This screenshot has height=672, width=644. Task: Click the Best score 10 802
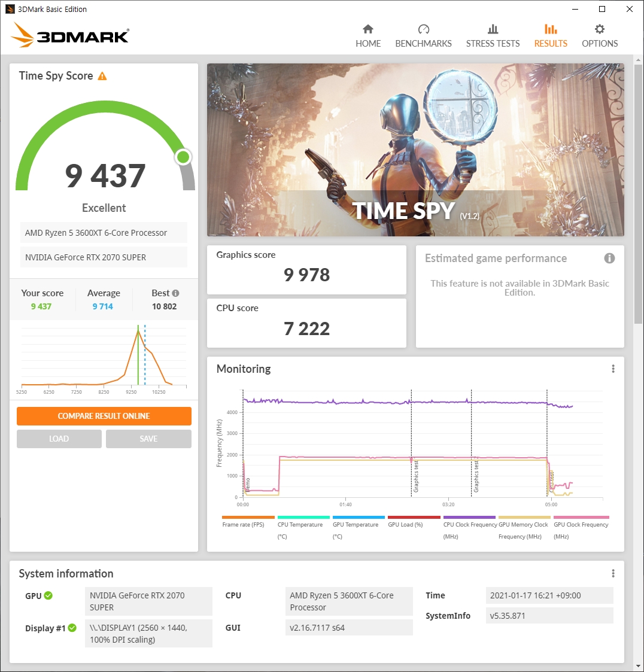pos(164,306)
